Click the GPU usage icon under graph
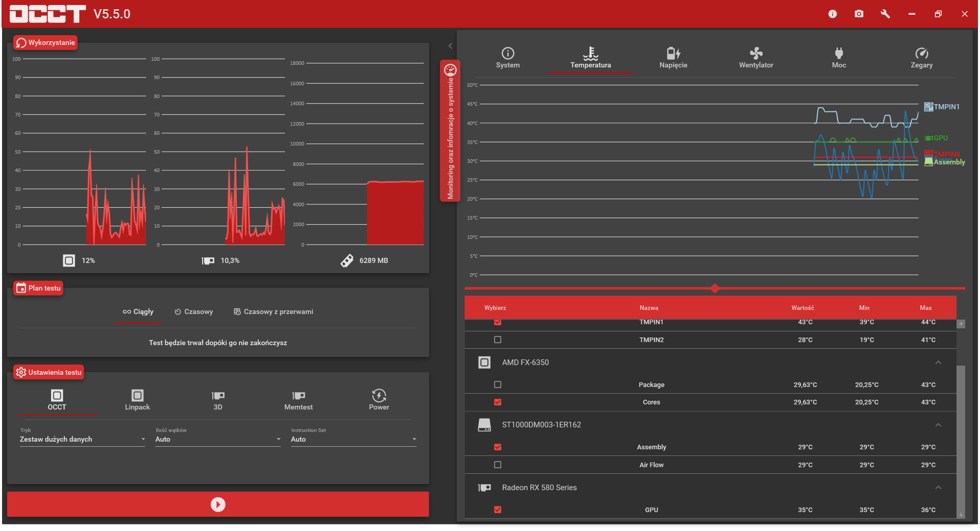 coord(208,261)
